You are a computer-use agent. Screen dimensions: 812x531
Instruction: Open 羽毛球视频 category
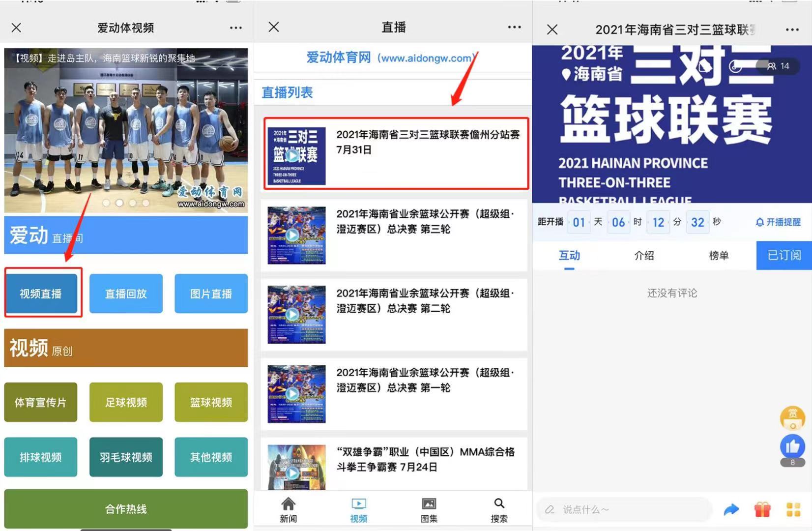[x=126, y=457]
